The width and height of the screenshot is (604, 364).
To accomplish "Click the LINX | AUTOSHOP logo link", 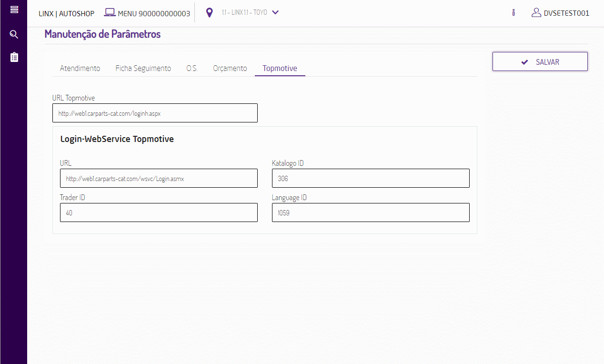I will (x=66, y=13).
